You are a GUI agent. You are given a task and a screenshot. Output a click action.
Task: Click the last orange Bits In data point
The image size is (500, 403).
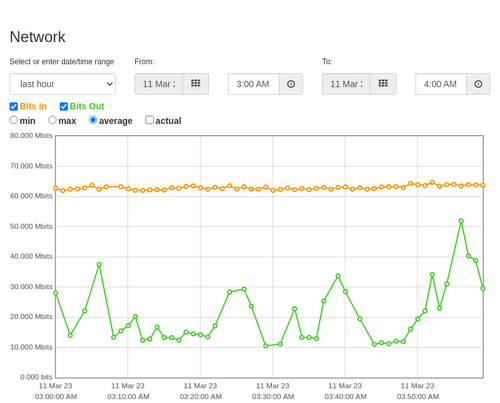point(483,185)
